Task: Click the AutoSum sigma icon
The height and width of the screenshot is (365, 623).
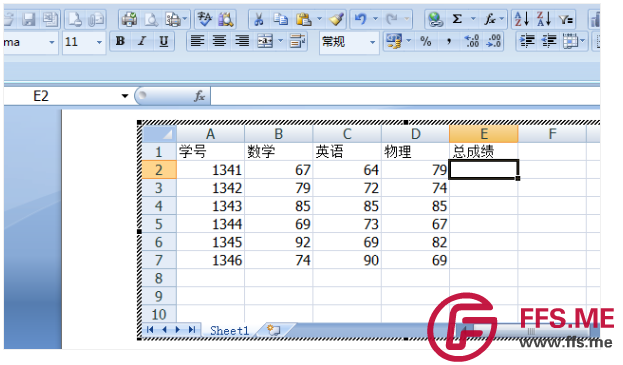Action: [457, 19]
